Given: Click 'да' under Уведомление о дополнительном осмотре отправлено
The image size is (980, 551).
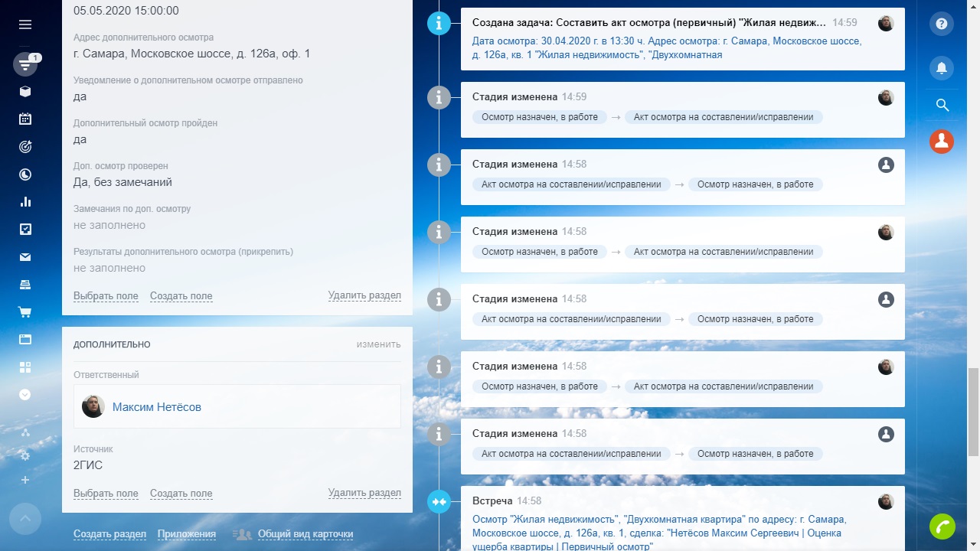Looking at the screenshot, I should tap(80, 96).
